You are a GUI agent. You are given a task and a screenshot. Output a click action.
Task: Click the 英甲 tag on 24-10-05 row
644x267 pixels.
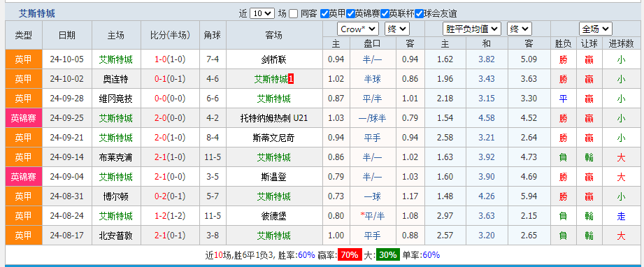point(24,59)
